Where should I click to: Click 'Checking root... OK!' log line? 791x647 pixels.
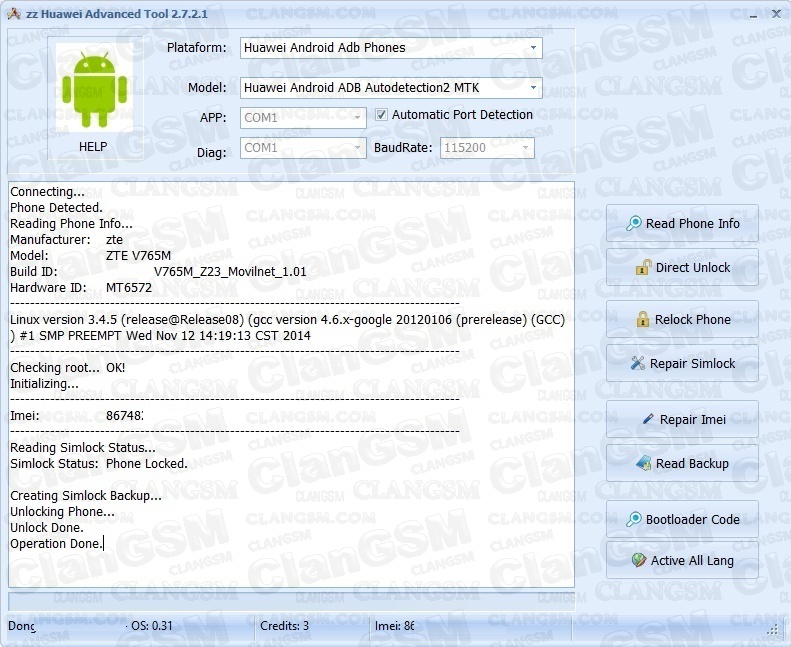click(68, 368)
